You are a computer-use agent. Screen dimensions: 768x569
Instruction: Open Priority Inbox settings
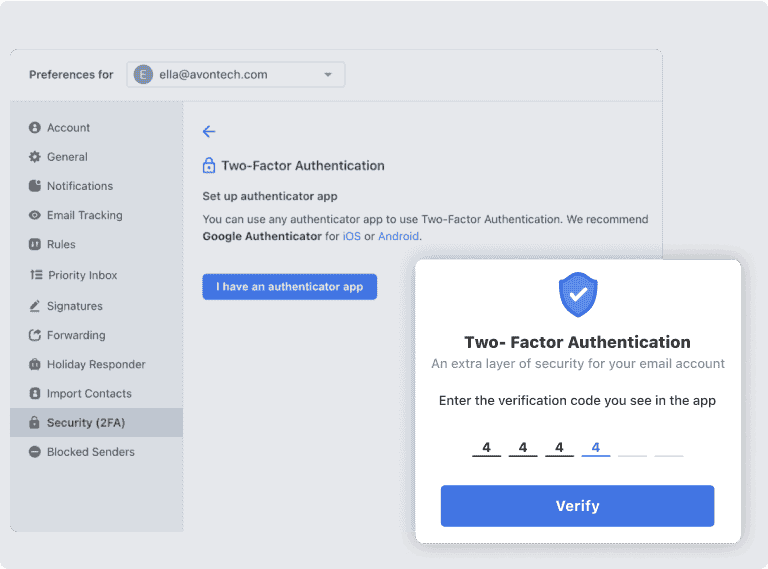pyautogui.click(x=96, y=275)
